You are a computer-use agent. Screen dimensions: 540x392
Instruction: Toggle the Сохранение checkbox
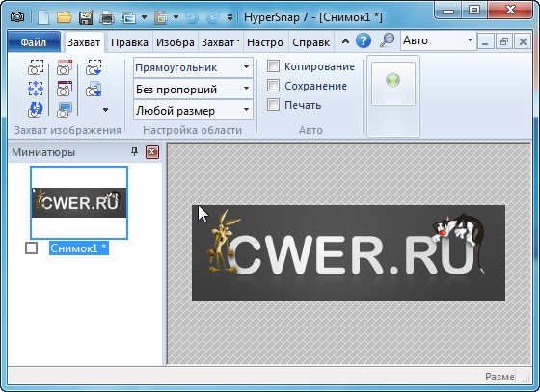(x=273, y=86)
